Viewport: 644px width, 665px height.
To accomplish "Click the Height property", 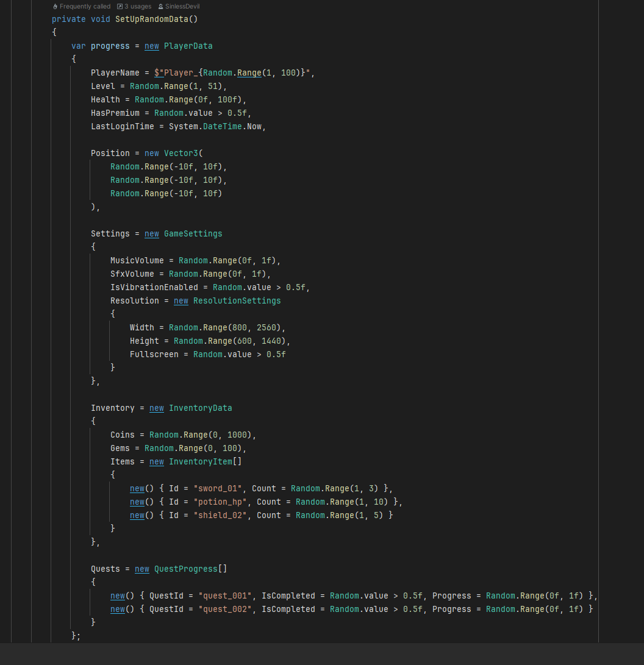I will pyautogui.click(x=145, y=341).
